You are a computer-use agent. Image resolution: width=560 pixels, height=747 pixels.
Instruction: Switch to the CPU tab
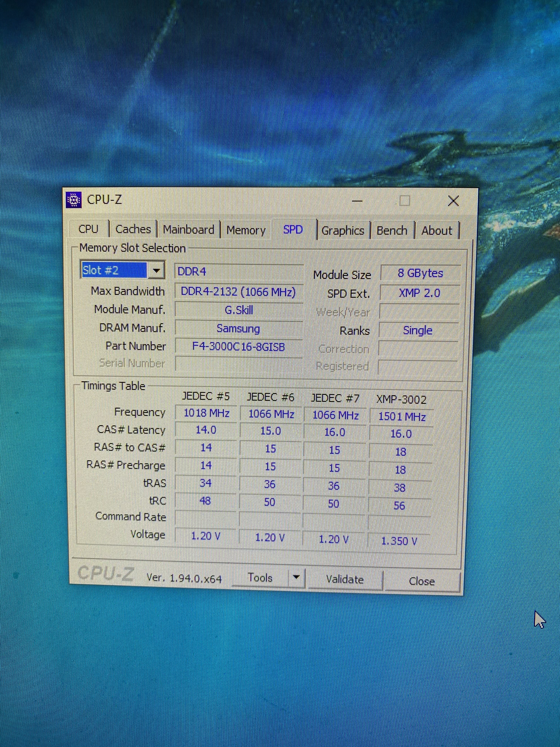[x=89, y=229]
